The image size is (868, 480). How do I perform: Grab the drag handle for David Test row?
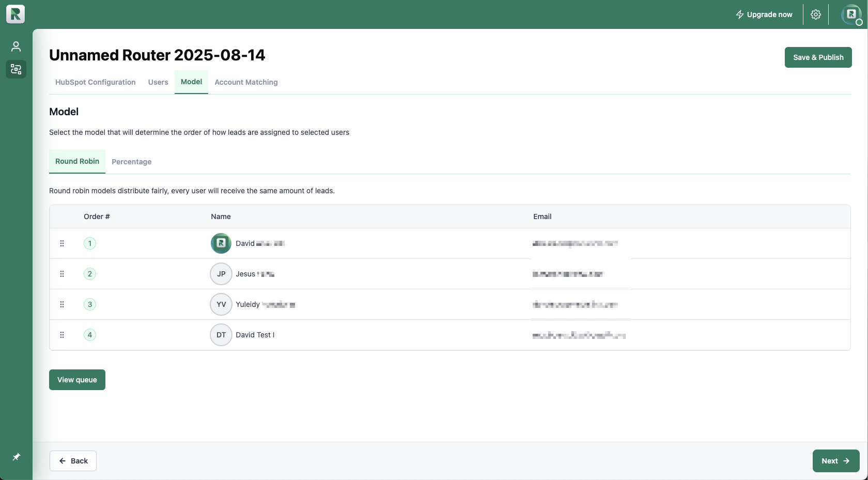[x=62, y=335]
